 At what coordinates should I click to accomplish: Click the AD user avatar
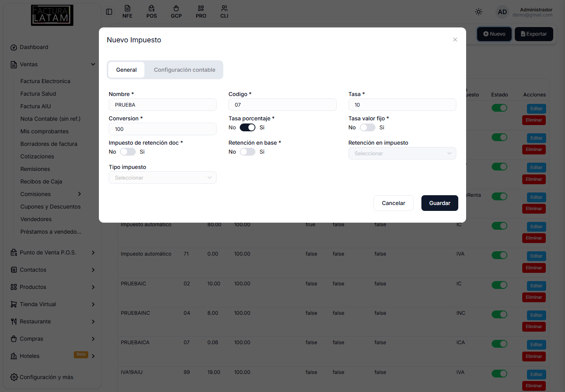[502, 12]
